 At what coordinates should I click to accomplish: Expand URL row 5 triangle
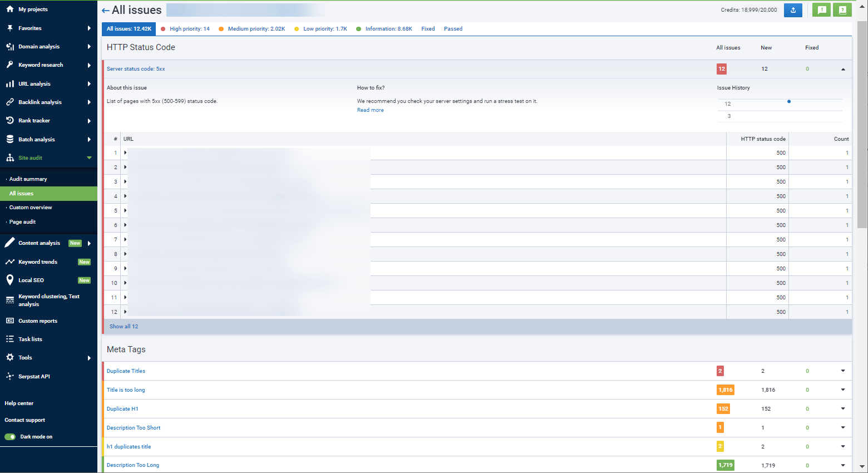[125, 210]
